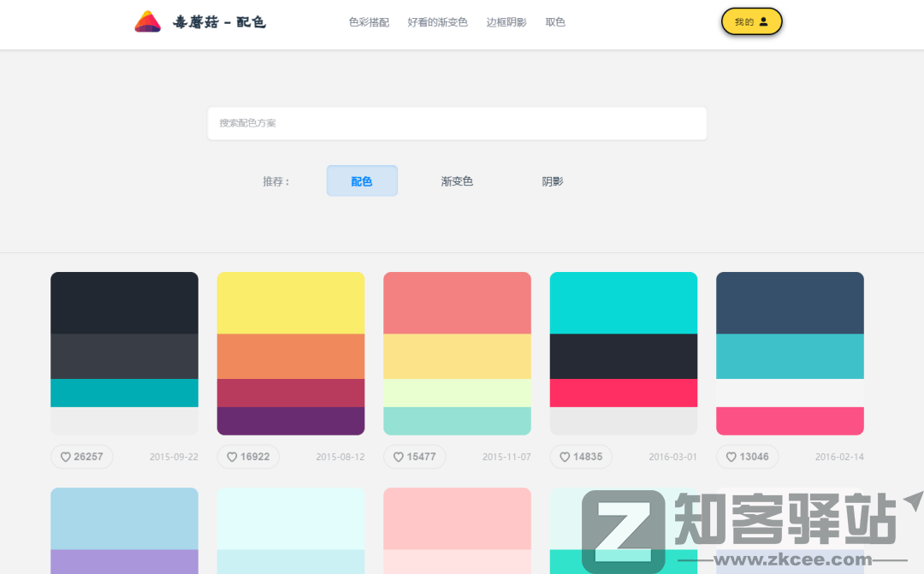Click the 搜索配色方案 search field
The width and height of the screenshot is (924, 574).
(x=457, y=123)
